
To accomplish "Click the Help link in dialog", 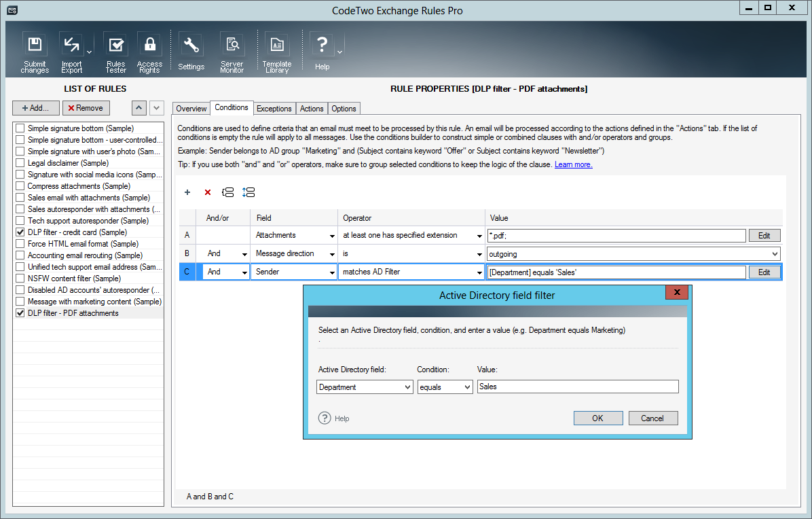I will pos(342,418).
